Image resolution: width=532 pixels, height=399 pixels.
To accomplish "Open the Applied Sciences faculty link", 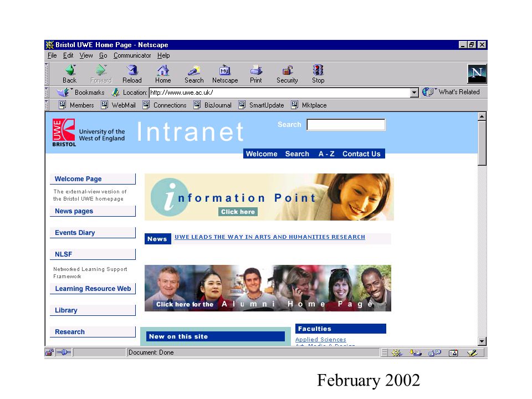I will pyautogui.click(x=321, y=339).
